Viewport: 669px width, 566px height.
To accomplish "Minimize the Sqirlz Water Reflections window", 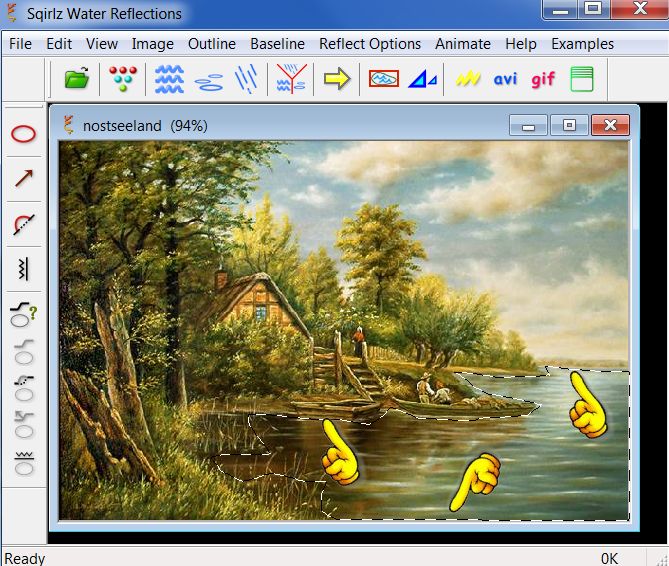I will coord(560,9).
